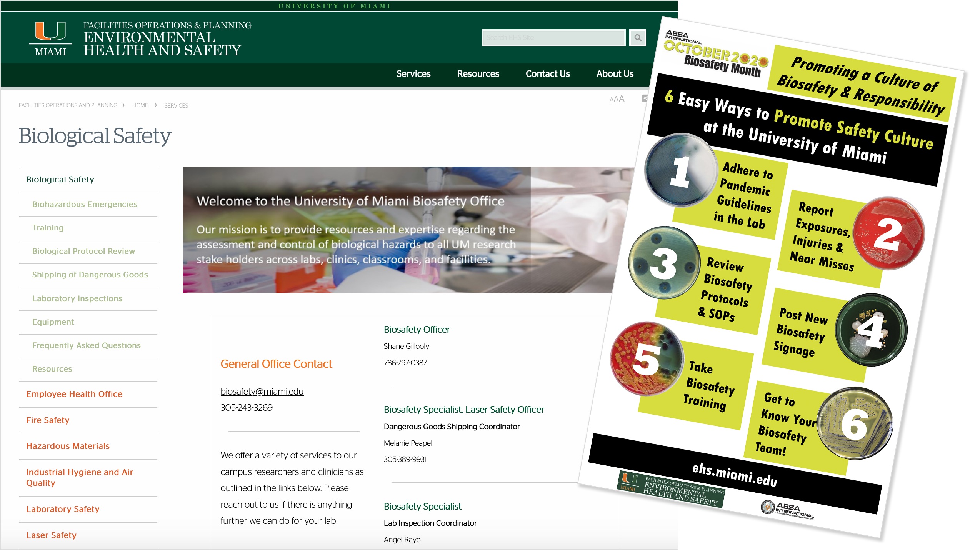This screenshot has width=980, height=550.
Task: Go to Industrial Hygiene and Air Quality
Action: pos(80,477)
